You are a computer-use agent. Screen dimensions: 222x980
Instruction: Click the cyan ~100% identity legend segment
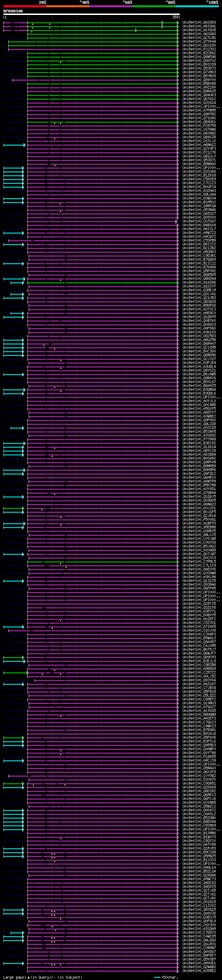tap(197, 6)
